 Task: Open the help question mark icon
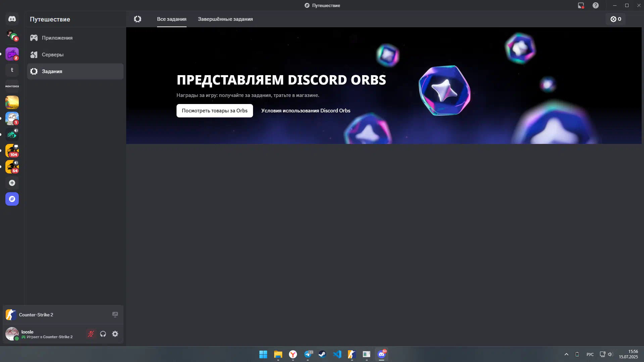[595, 5]
